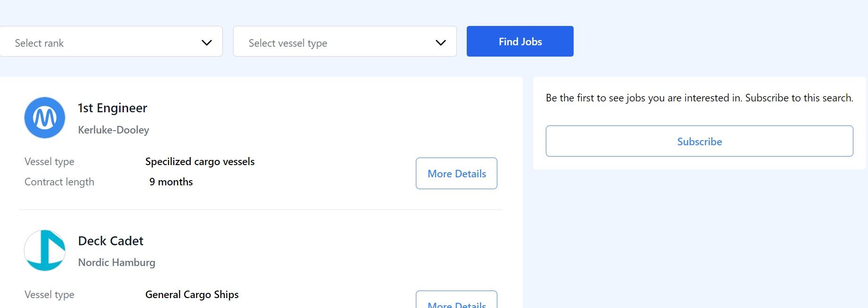
Task: Subscribe to this job search
Action: coord(699,141)
